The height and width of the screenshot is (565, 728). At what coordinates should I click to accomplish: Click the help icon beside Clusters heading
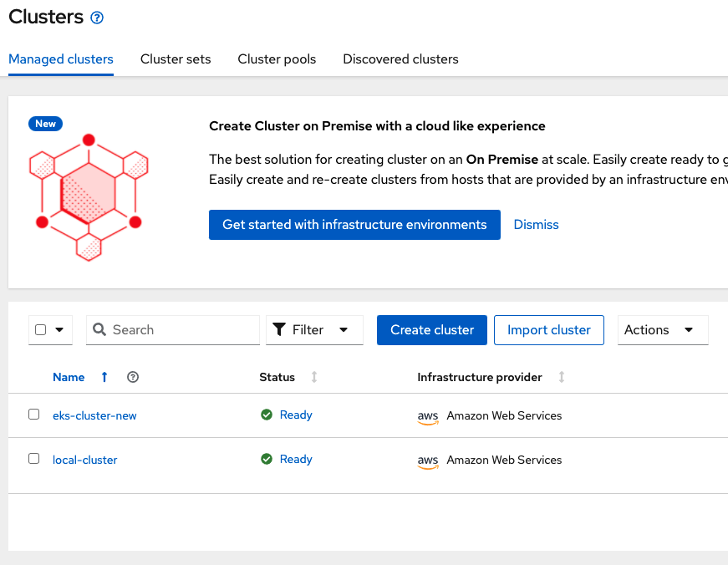tap(96, 16)
